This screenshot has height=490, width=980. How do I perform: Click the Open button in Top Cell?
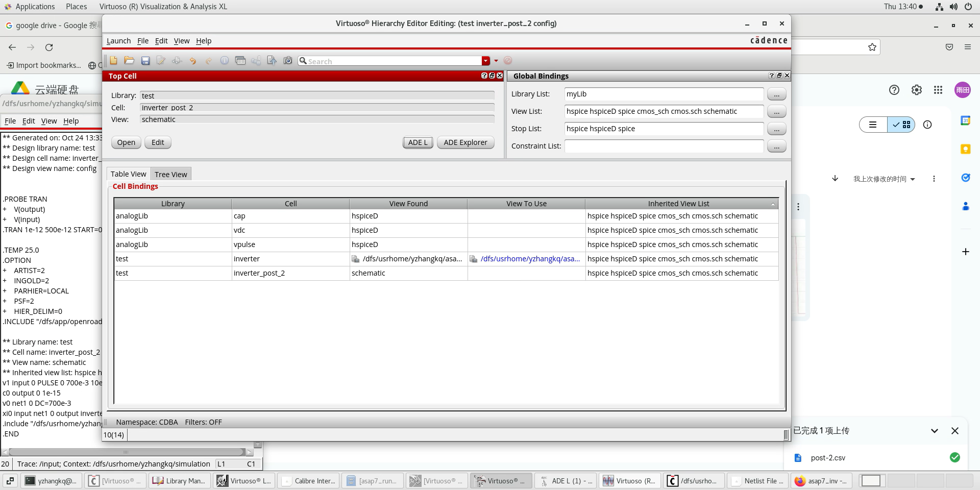126,142
